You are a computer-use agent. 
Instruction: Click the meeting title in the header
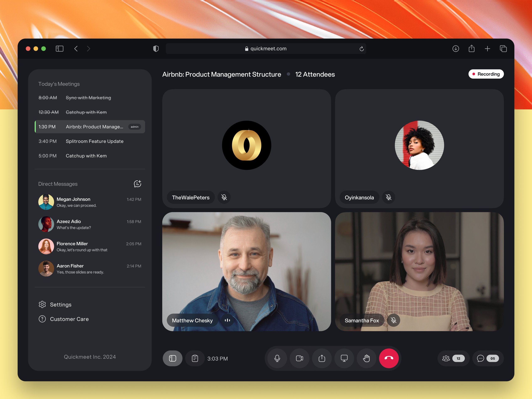click(x=222, y=74)
